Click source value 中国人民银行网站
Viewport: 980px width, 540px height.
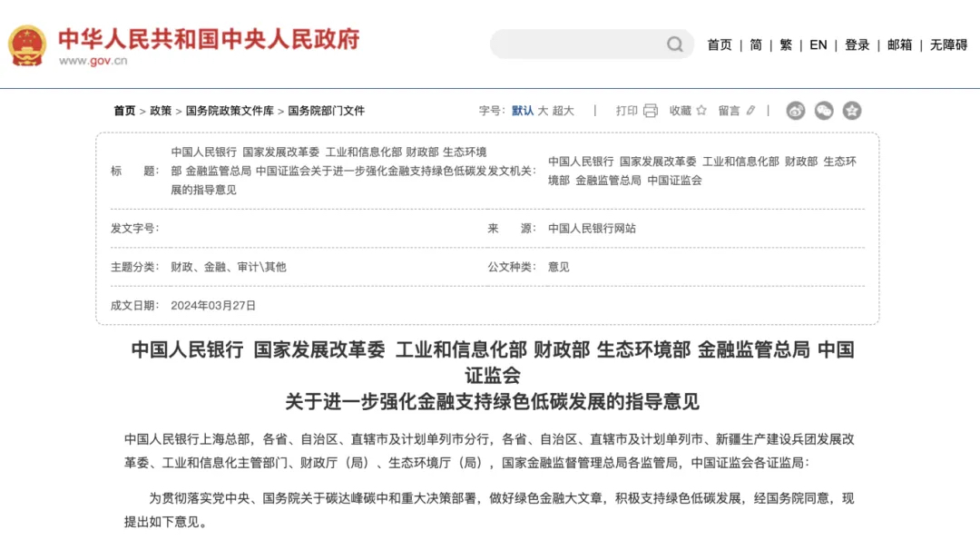[592, 228]
